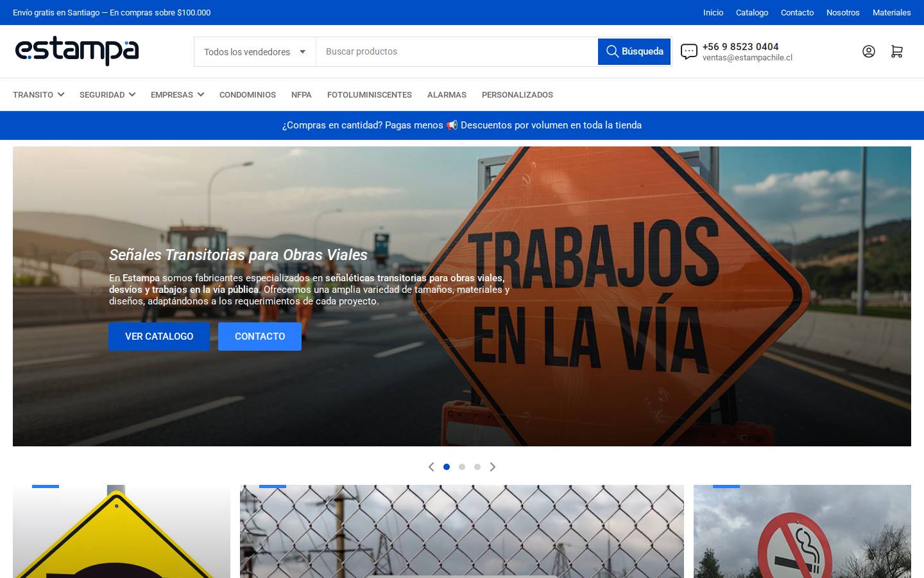
Task: Open the yellow road sign thumbnail
Action: tap(121, 531)
